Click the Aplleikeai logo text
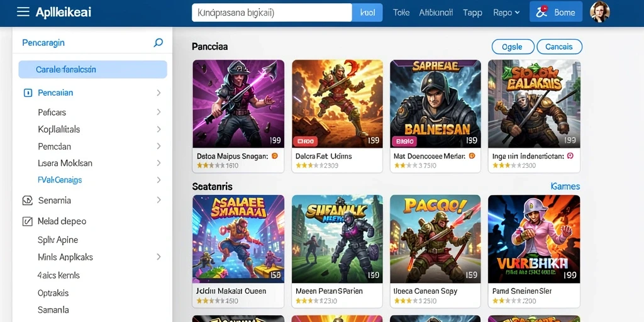Image resolution: width=644 pixels, height=322 pixels. [64, 13]
